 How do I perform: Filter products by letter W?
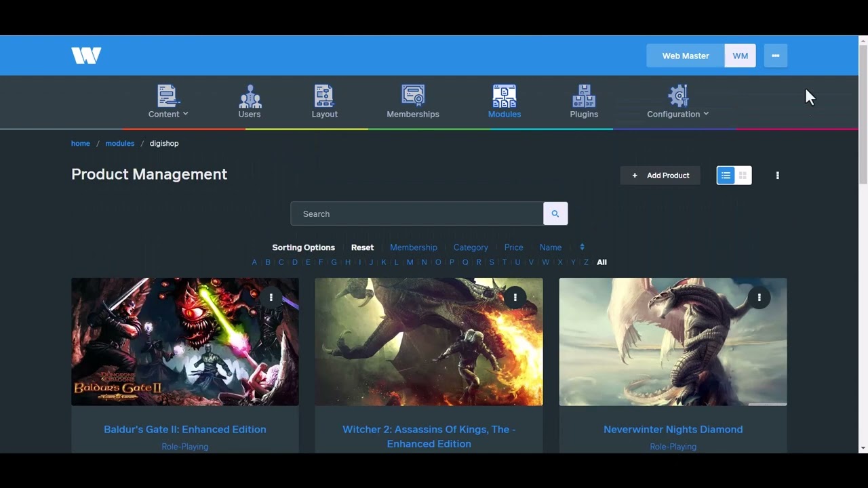[x=546, y=262]
